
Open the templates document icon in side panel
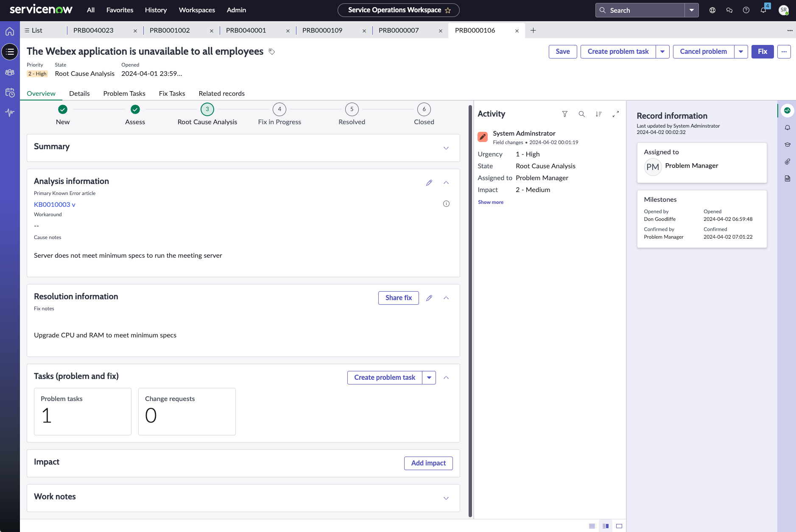(788, 178)
